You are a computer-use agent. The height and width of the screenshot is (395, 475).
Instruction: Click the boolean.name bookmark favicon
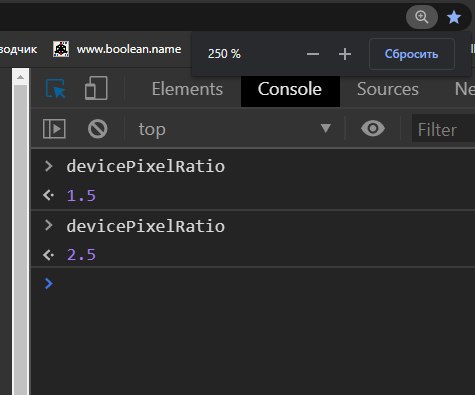click(61, 49)
